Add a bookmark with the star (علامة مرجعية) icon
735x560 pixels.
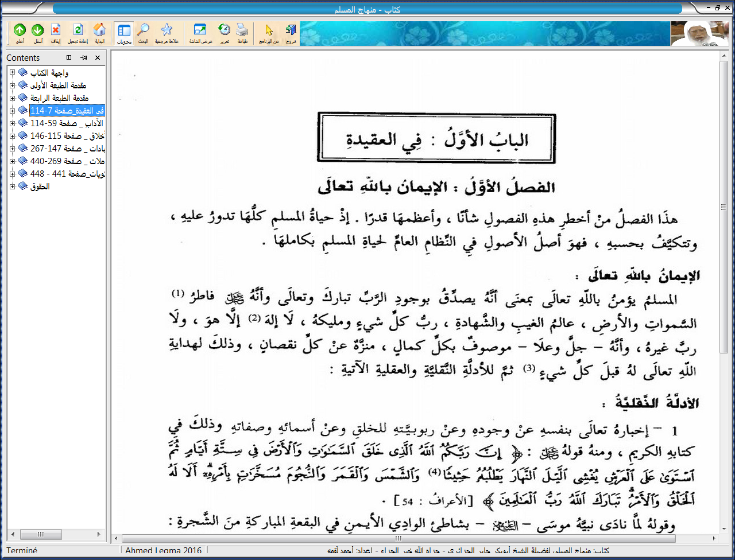coord(167,33)
